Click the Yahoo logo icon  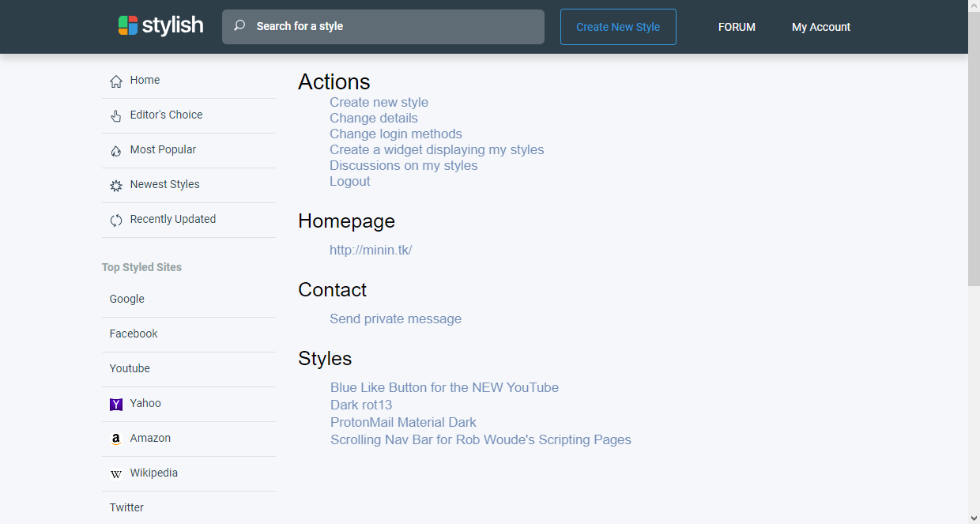[116, 404]
